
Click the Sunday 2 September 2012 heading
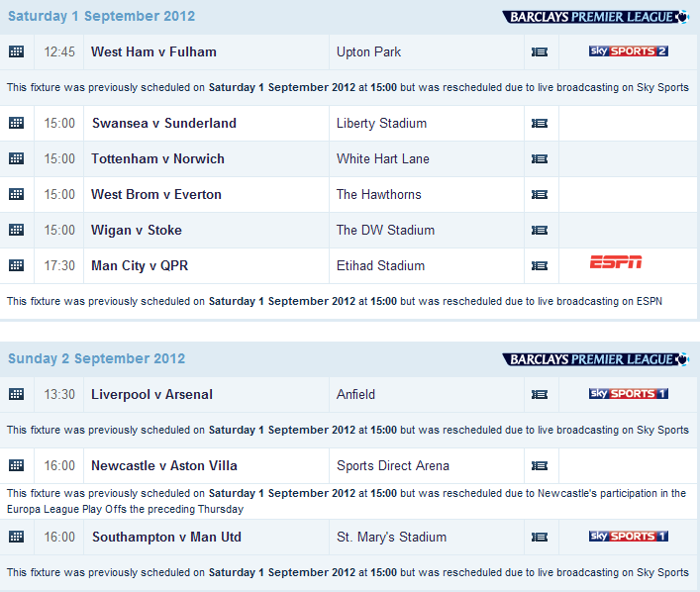tap(97, 358)
